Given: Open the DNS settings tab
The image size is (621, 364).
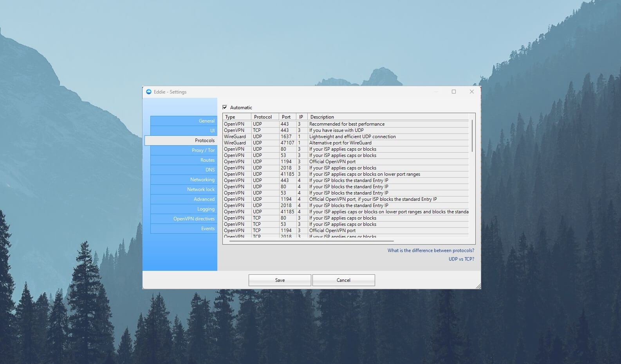Looking at the screenshot, I should [184, 170].
